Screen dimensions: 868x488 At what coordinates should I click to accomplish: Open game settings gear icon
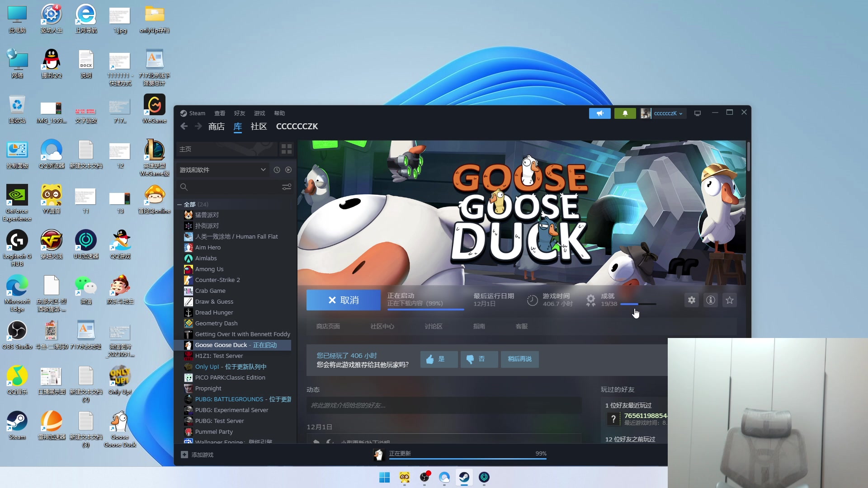tap(691, 300)
